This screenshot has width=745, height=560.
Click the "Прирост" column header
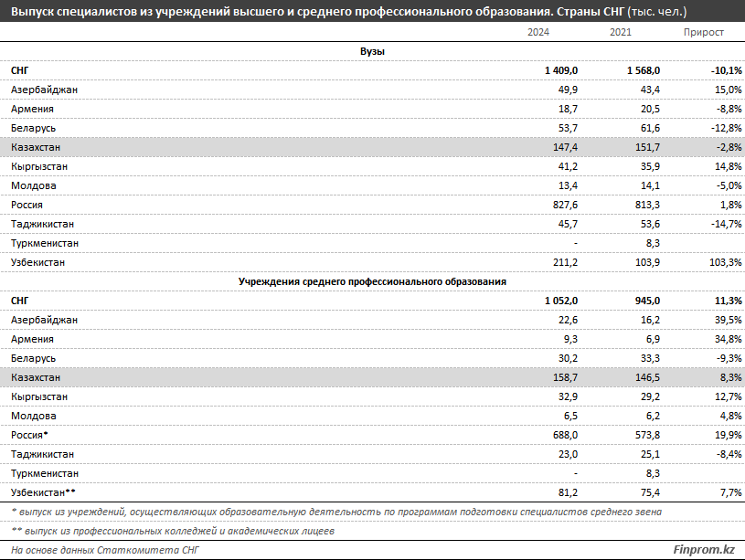[x=704, y=32]
